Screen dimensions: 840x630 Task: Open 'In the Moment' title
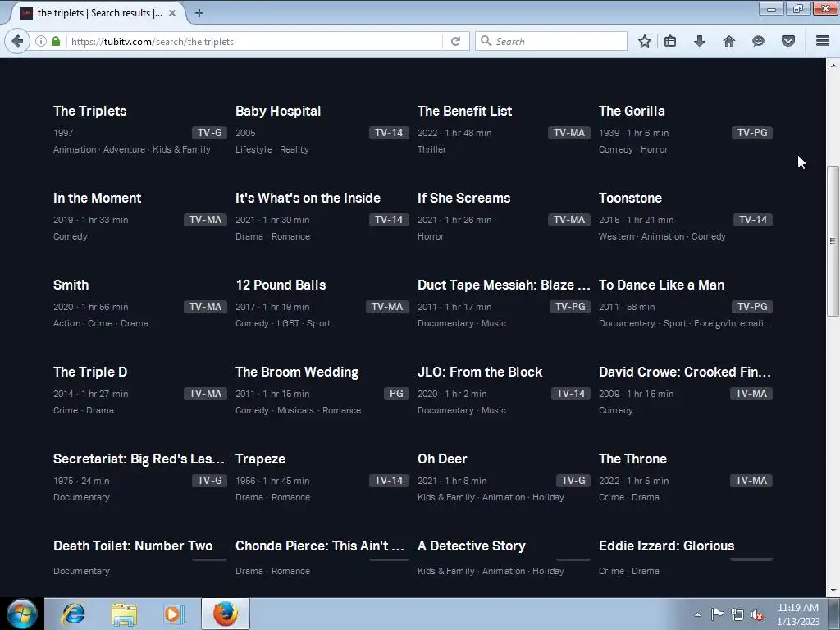[97, 198]
